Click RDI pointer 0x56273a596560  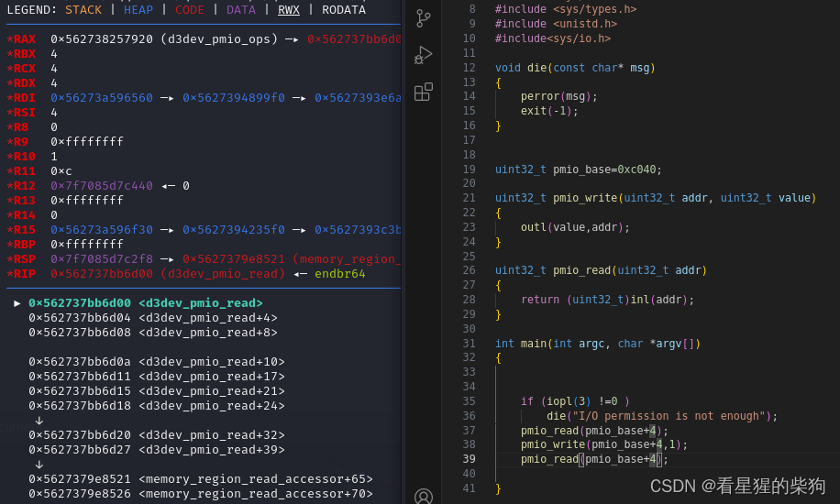102,97
